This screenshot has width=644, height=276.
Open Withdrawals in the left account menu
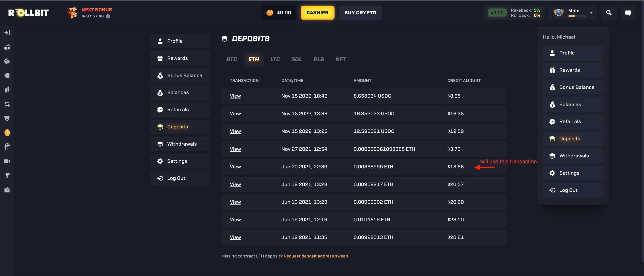pyautogui.click(x=180, y=144)
